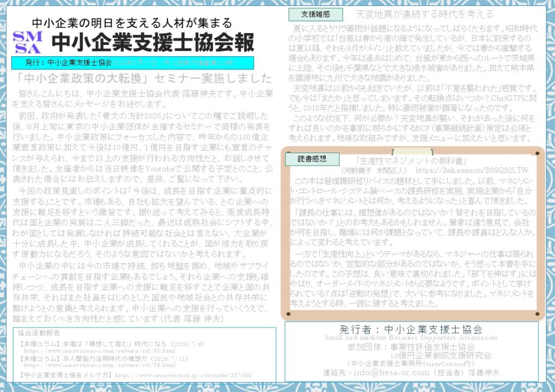The width and height of the screenshot is (555, 392).
Task: Click the signature （代表 落藤 伸夫）
Action: coord(192,319)
